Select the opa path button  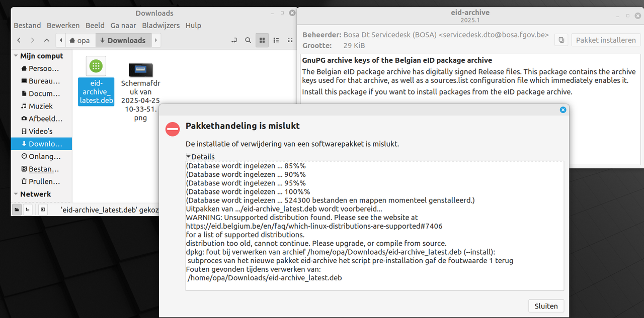(80, 40)
